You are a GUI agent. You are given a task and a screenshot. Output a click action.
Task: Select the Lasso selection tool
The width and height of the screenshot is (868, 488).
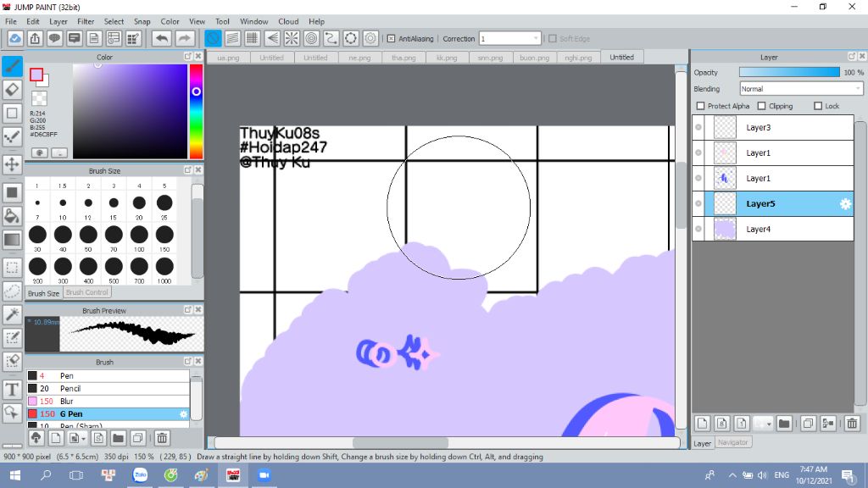click(x=12, y=291)
